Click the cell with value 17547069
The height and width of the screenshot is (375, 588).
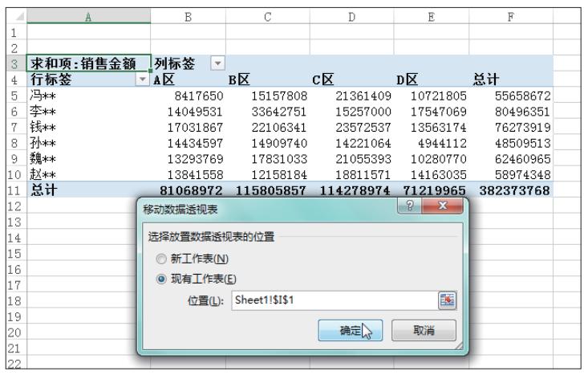pos(432,111)
